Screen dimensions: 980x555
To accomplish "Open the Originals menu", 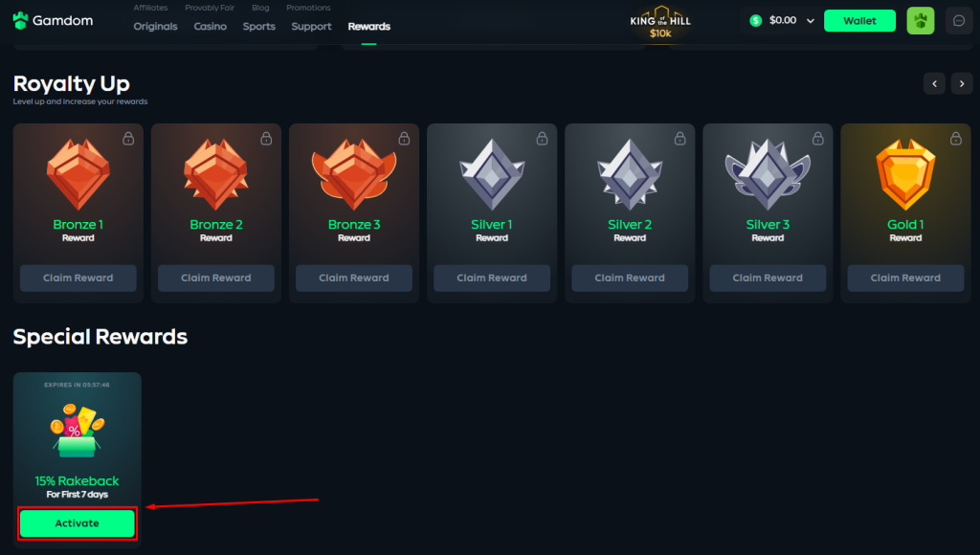I will click(155, 26).
